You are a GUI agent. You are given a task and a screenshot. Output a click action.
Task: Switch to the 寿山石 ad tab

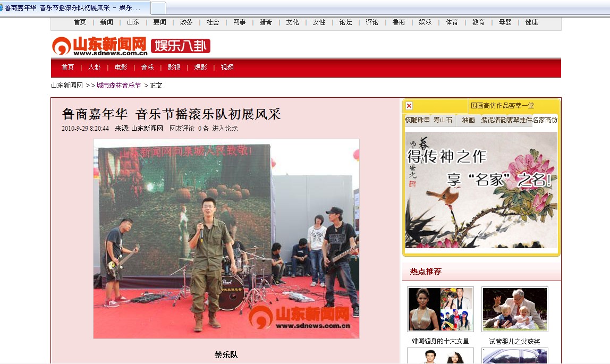tap(443, 120)
